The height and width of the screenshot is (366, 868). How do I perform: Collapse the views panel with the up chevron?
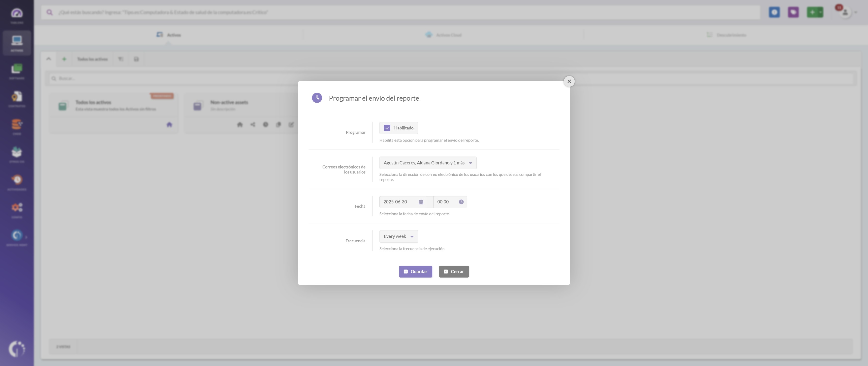(x=49, y=59)
